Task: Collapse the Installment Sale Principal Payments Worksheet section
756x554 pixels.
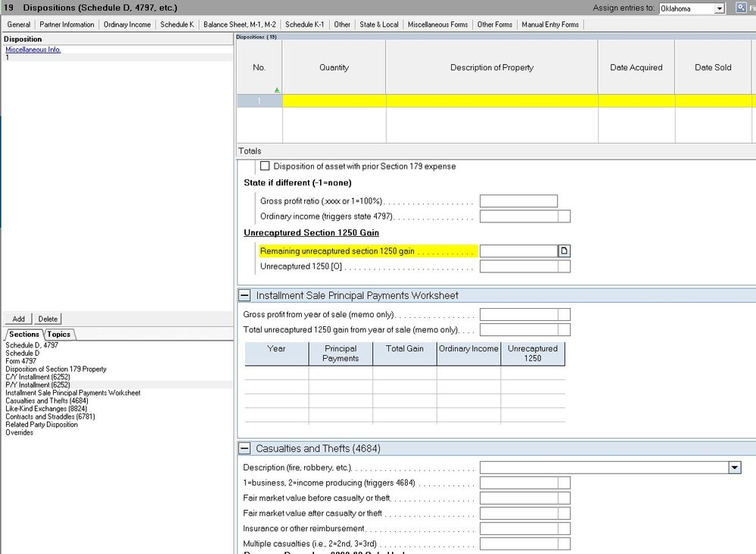Action: click(243, 295)
